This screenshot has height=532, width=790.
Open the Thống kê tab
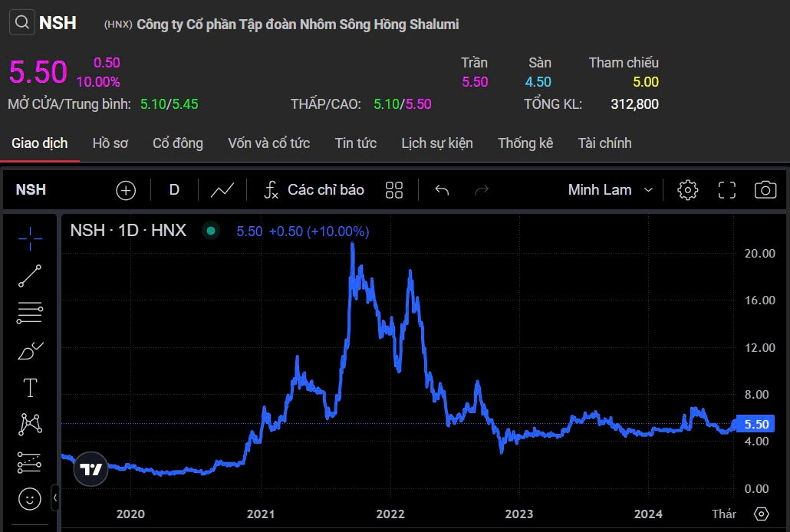[x=525, y=143]
